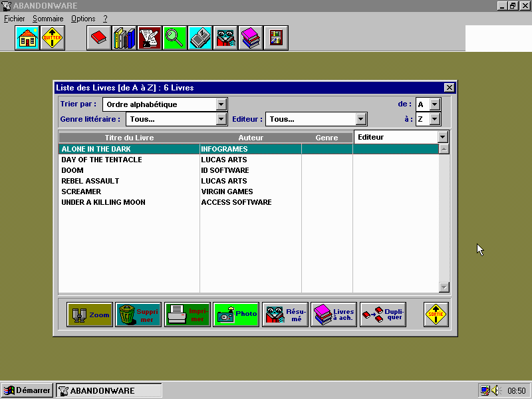Click the Quitter sign icon in toolbar

52,39
